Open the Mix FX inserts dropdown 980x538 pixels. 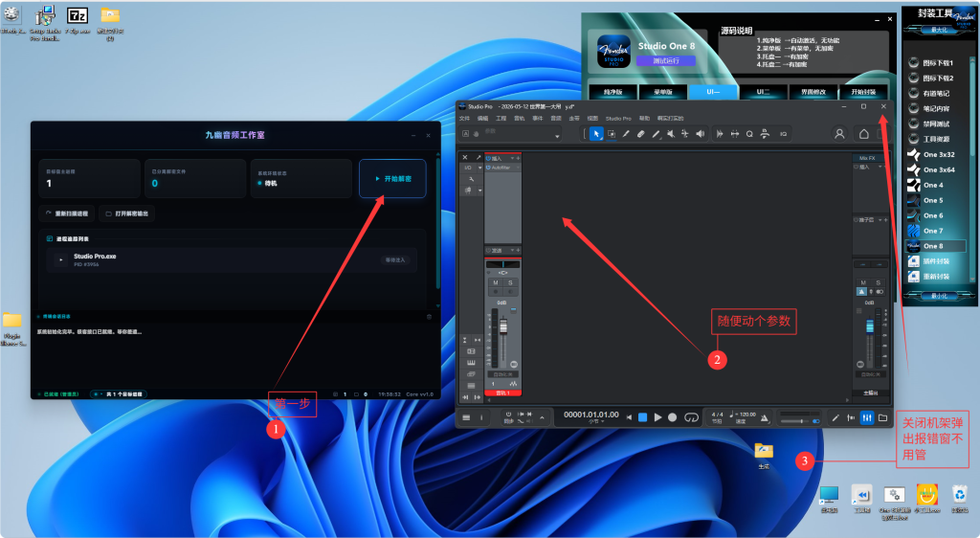(x=880, y=167)
